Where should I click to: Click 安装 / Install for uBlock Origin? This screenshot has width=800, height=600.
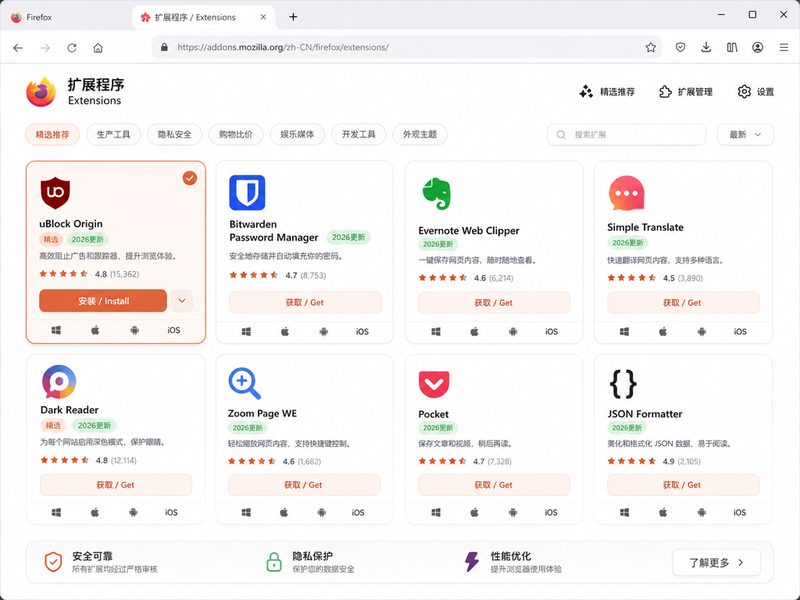click(x=103, y=301)
